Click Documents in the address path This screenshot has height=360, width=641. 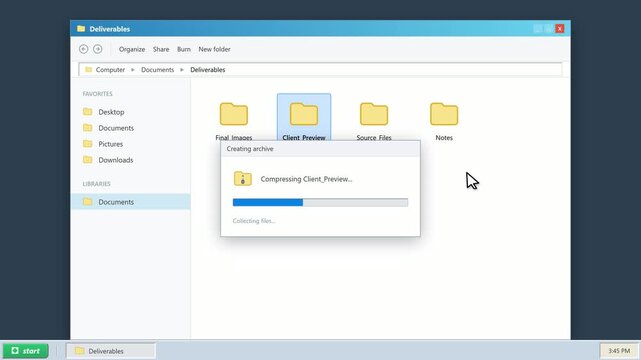(157, 70)
